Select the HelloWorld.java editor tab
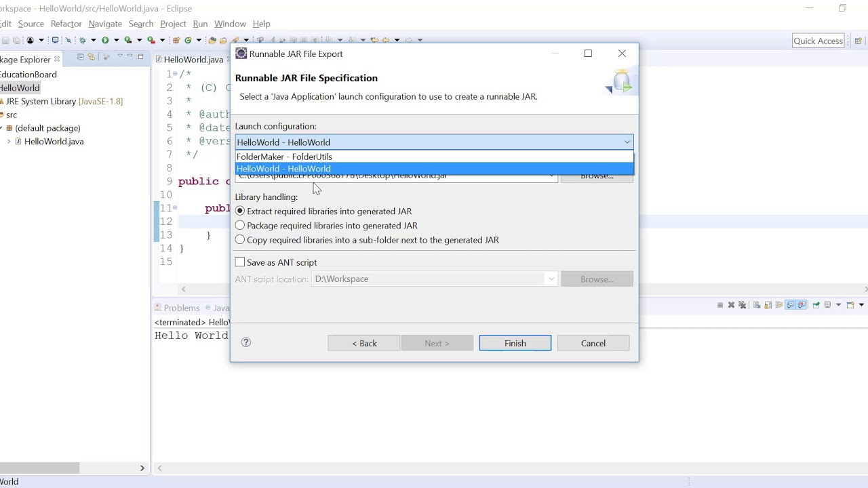868x488 pixels. (x=193, y=60)
